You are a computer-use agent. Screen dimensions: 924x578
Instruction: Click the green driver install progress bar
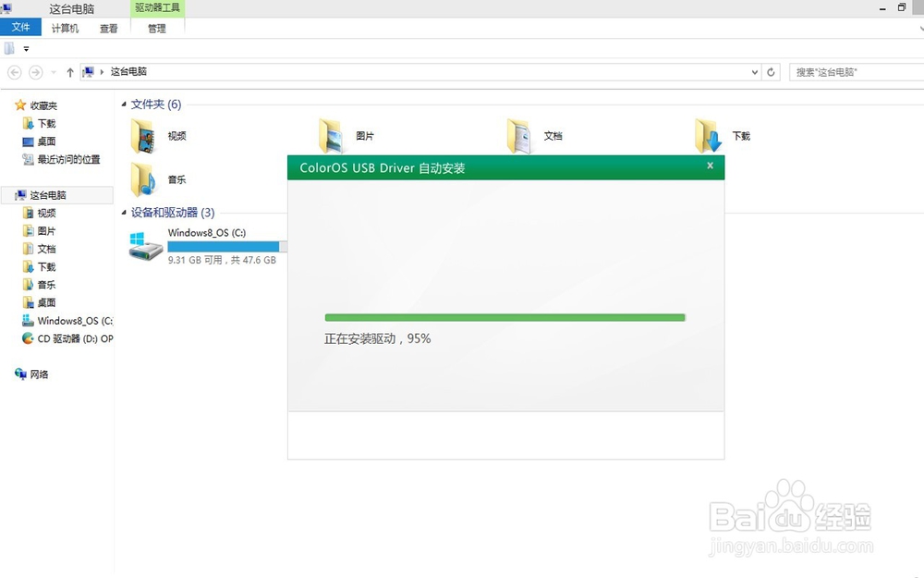tap(505, 317)
